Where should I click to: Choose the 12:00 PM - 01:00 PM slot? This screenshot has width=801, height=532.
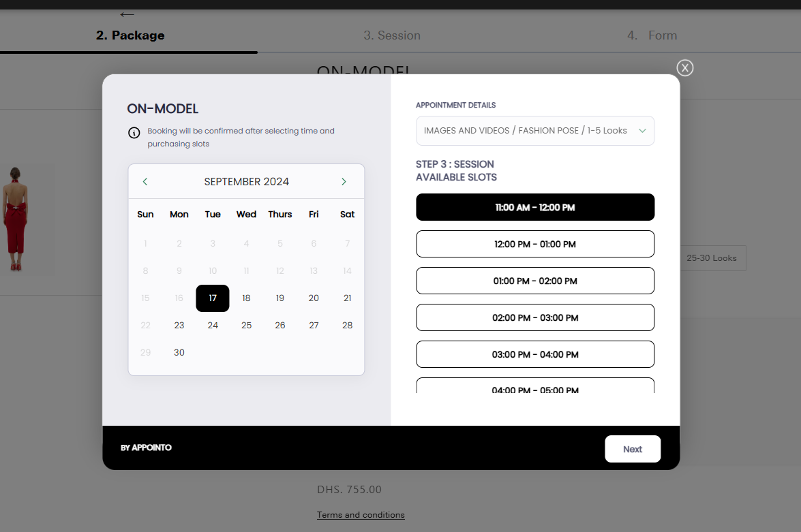[535, 244]
